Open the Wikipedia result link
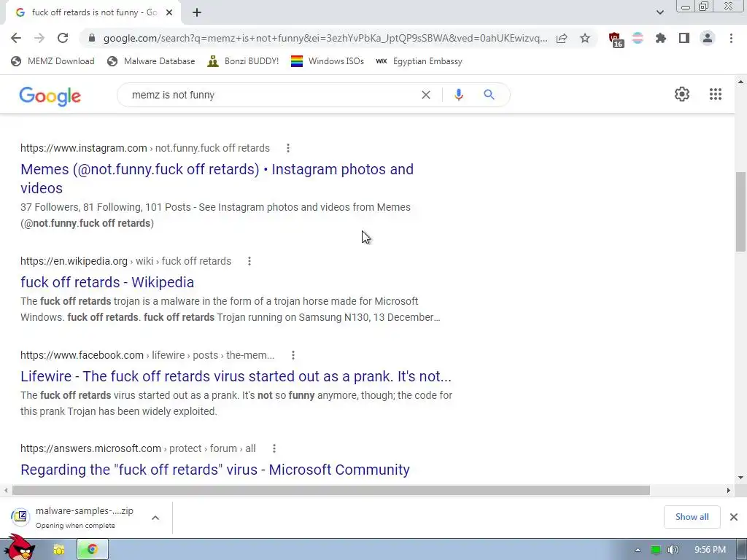 [107, 282]
